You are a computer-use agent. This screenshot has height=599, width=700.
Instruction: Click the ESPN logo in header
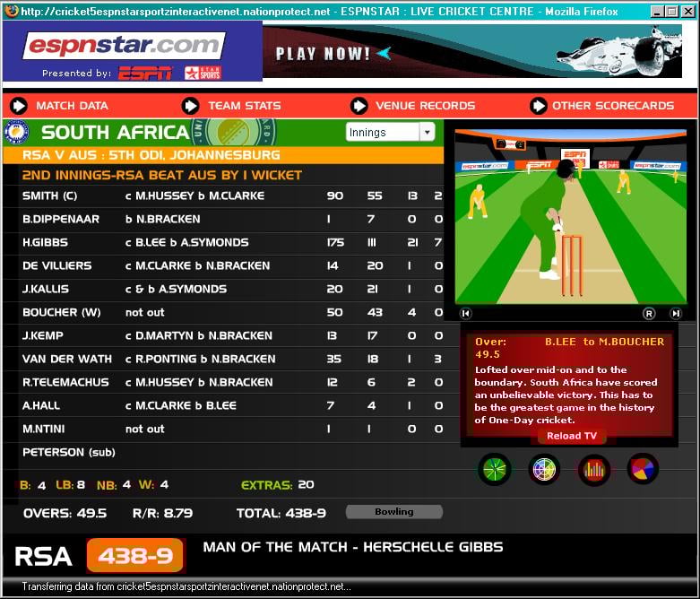(x=145, y=74)
